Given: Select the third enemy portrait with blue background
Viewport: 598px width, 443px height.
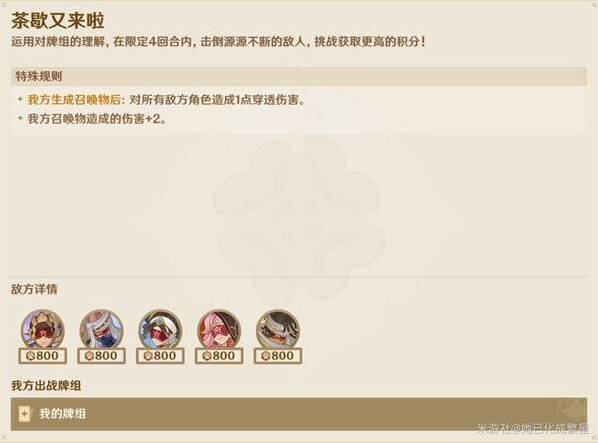Looking at the screenshot, I should click(160, 331).
